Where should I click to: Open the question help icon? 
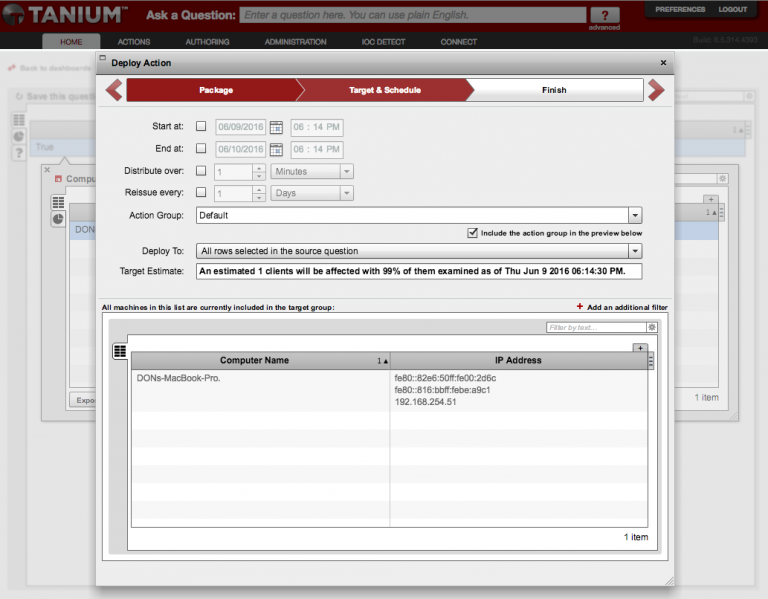click(x=605, y=15)
